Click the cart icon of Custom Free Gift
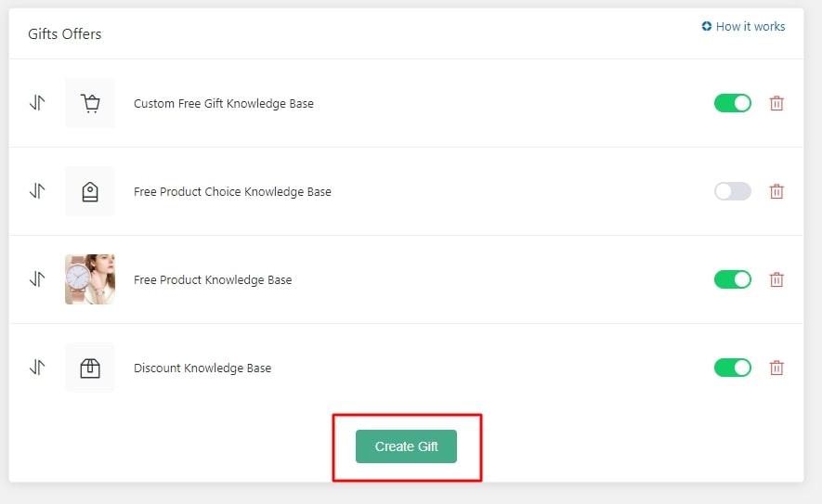The height and width of the screenshot is (504, 822). point(90,103)
